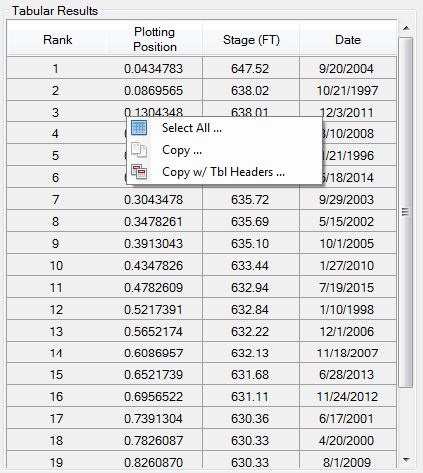Select plotting position 0.3043478

tap(154, 199)
